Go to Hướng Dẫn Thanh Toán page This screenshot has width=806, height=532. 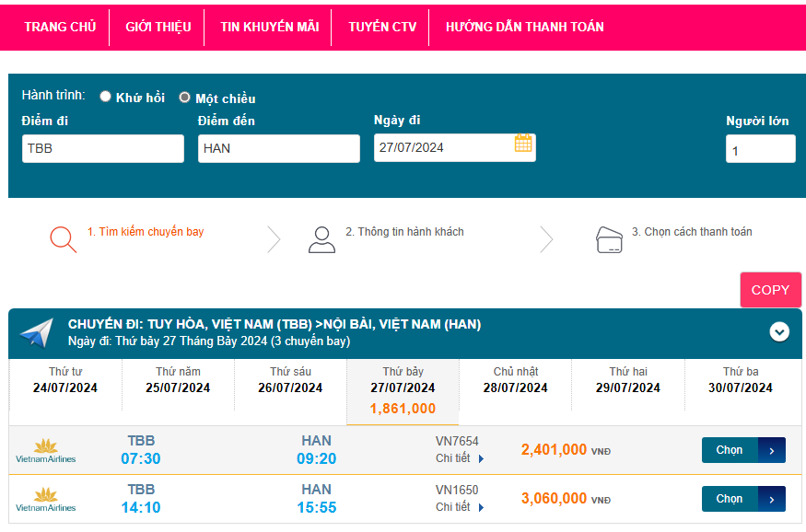(x=524, y=27)
